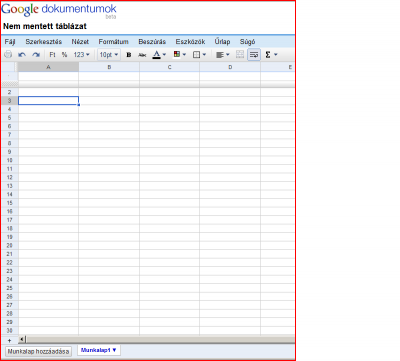Open the borders dropdown
Viewport: 400px width, 361px height.
click(200, 55)
